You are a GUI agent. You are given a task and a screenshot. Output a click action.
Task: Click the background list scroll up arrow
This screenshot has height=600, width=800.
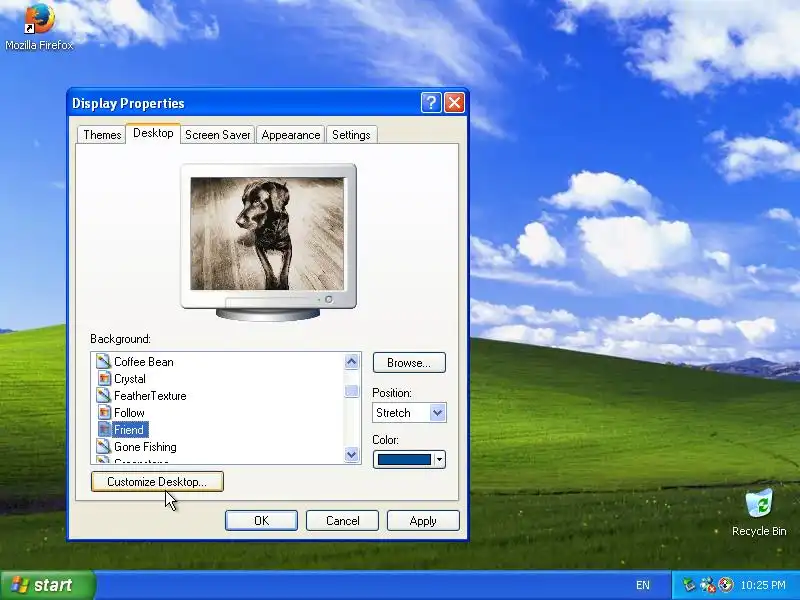coord(351,362)
